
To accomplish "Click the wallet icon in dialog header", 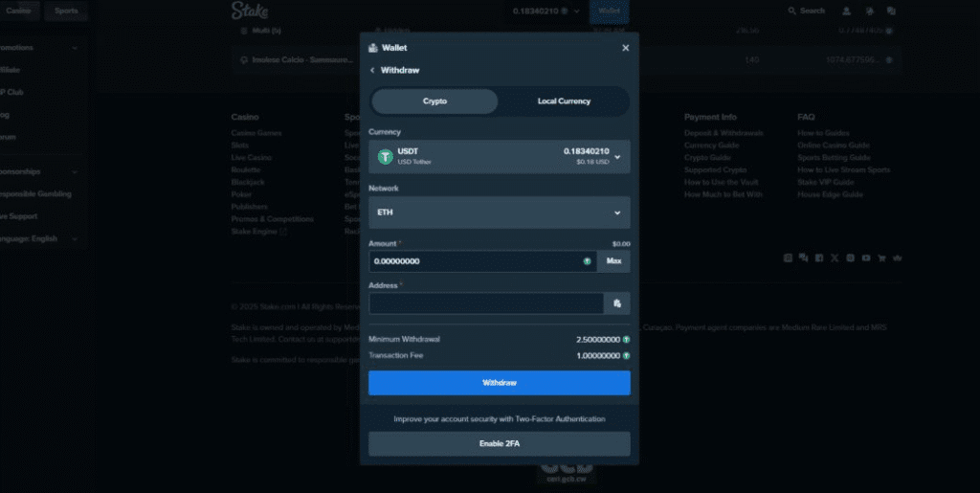I will tap(372, 48).
